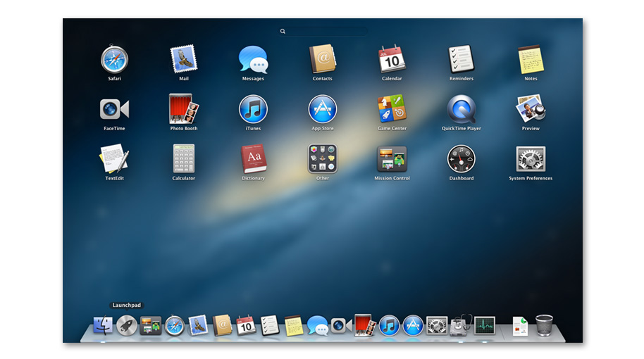Viewport: 644px width, 359px height.
Task: Launch QuickTime Player
Action: click(x=462, y=109)
